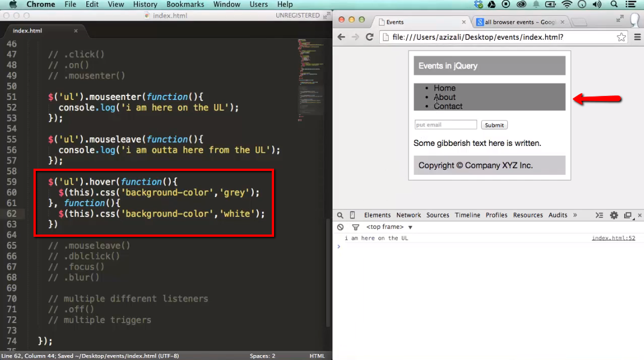Undock DevTools using the dock window icon
Image resolution: width=644 pixels, height=360 pixels.
tap(628, 215)
